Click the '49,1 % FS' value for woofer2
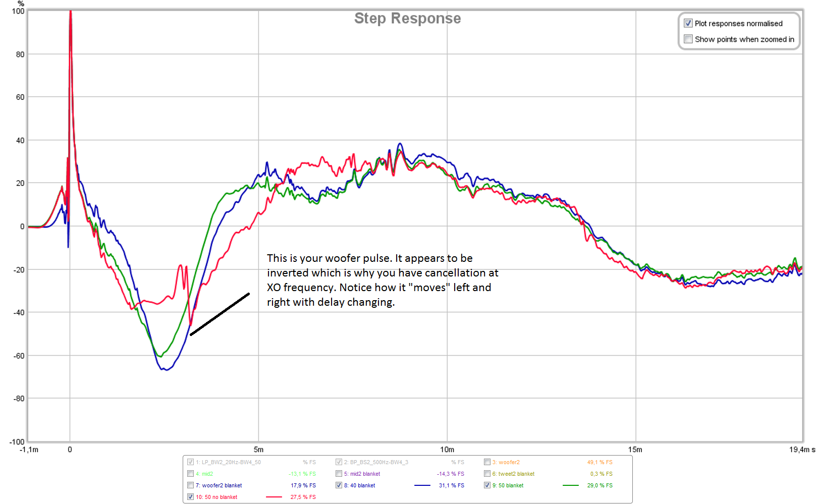Screen dimensions: 816x504 pyautogui.click(x=600, y=462)
